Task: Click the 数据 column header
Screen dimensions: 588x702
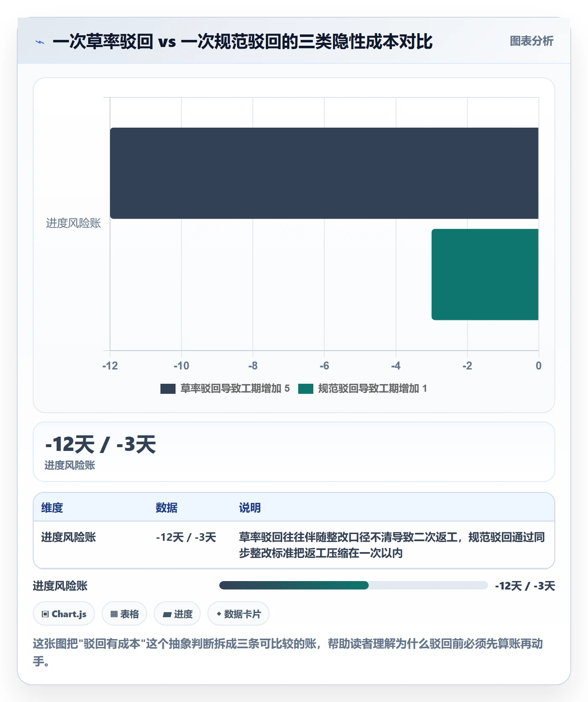Action: coord(167,508)
